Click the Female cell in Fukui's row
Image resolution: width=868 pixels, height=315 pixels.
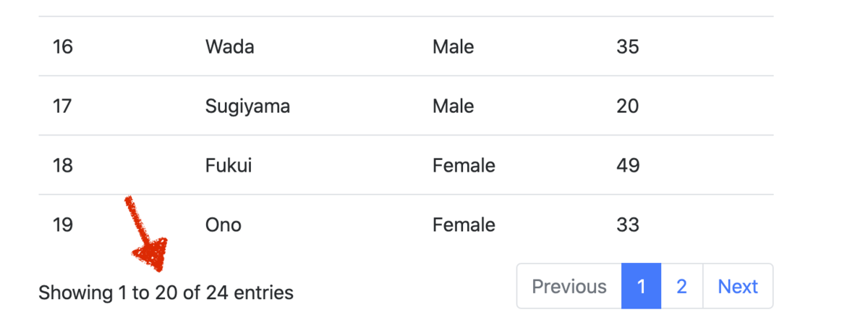[464, 166]
